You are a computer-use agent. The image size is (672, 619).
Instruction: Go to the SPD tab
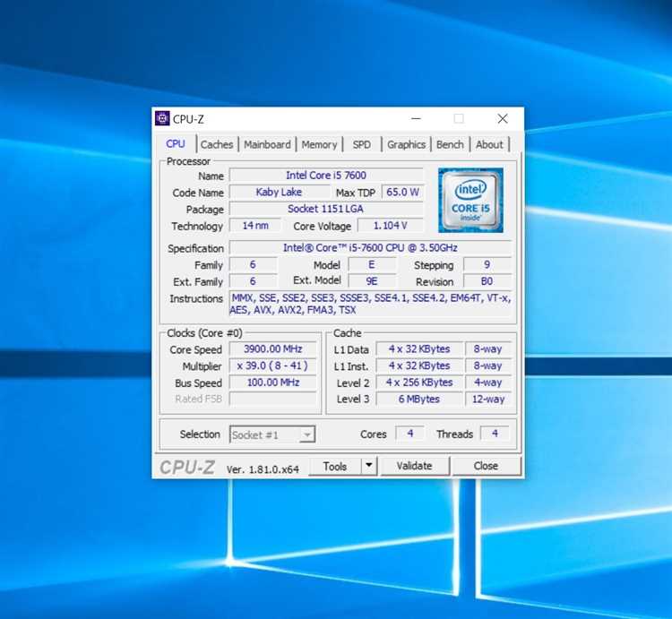click(x=362, y=145)
